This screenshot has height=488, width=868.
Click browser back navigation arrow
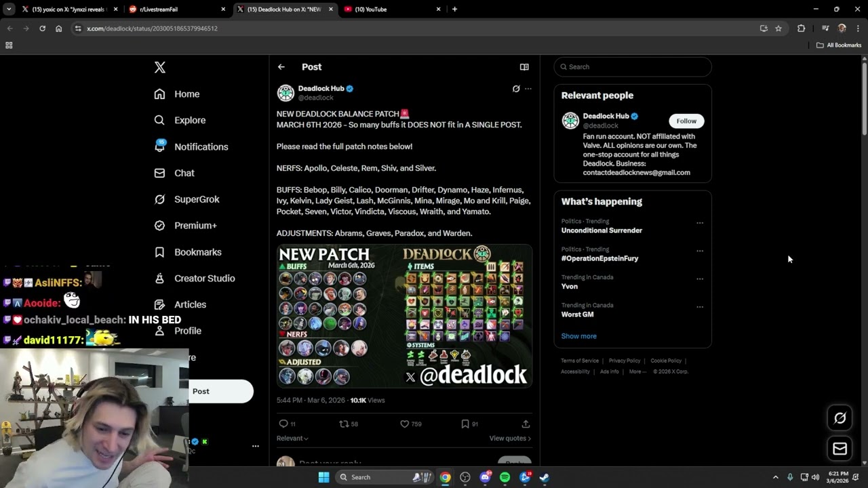click(9, 28)
